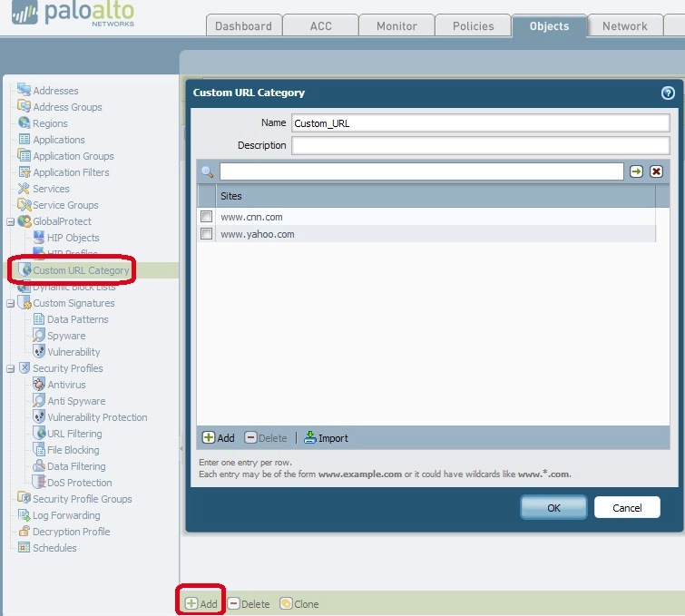This screenshot has width=685, height=616.
Task: Click the Addresses icon in sidebar
Action: click(24, 90)
